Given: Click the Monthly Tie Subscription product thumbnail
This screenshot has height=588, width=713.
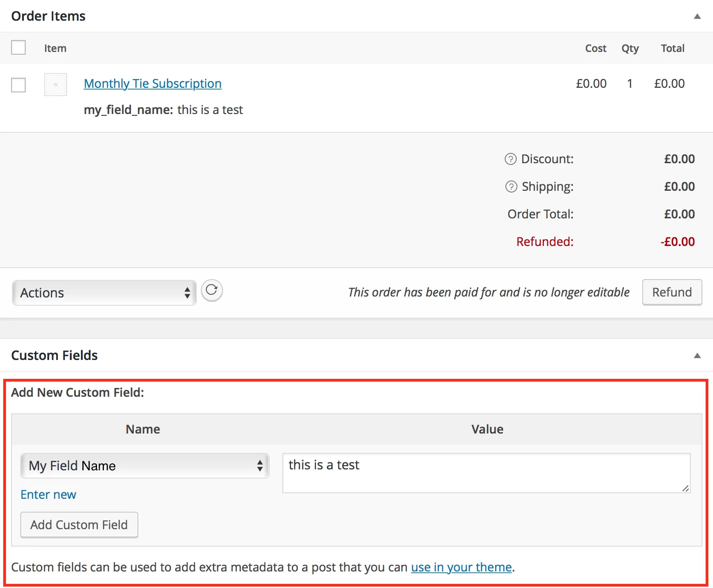Looking at the screenshot, I should 56,85.
